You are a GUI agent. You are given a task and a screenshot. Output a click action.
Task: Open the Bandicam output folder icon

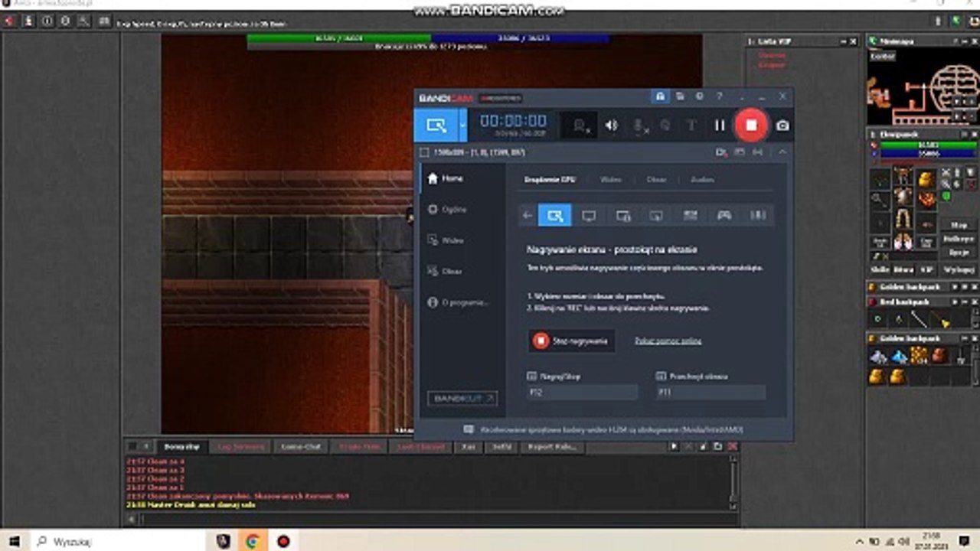(680, 96)
